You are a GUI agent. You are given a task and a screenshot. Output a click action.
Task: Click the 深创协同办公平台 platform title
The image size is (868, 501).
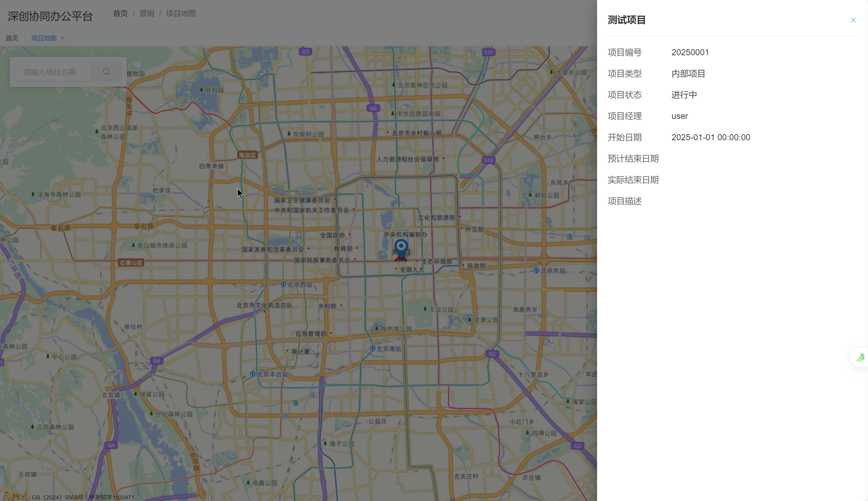click(50, 16)
